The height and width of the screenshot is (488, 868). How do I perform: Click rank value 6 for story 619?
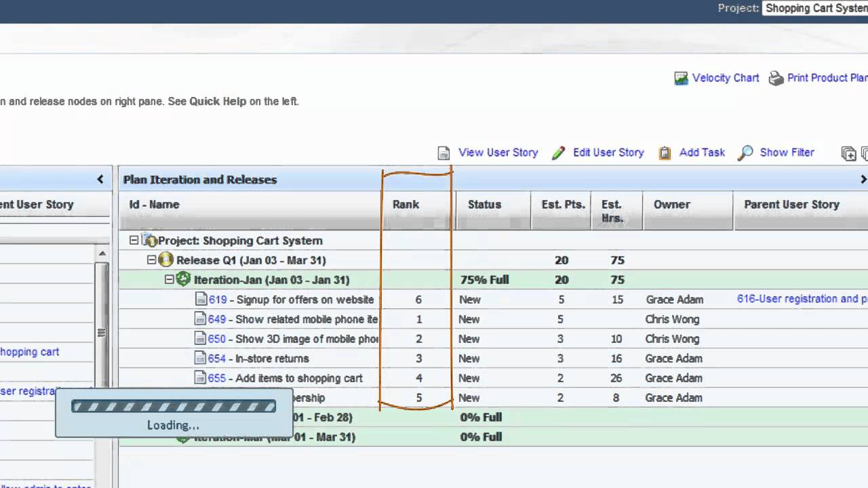click(418, 300)
